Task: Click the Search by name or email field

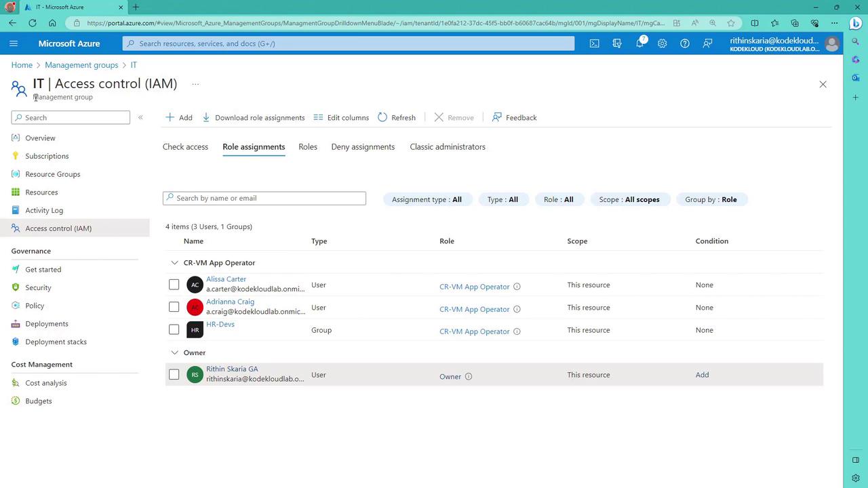Action: click(x=264, y=198)
